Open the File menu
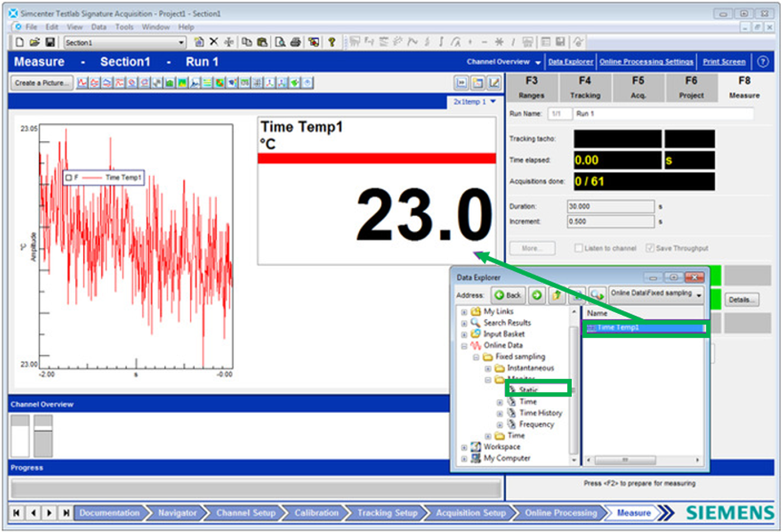 (x=32, y=27)
